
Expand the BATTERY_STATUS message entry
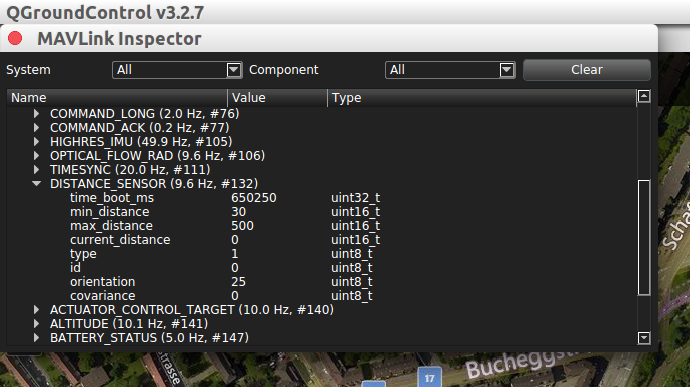coord(37,338)
